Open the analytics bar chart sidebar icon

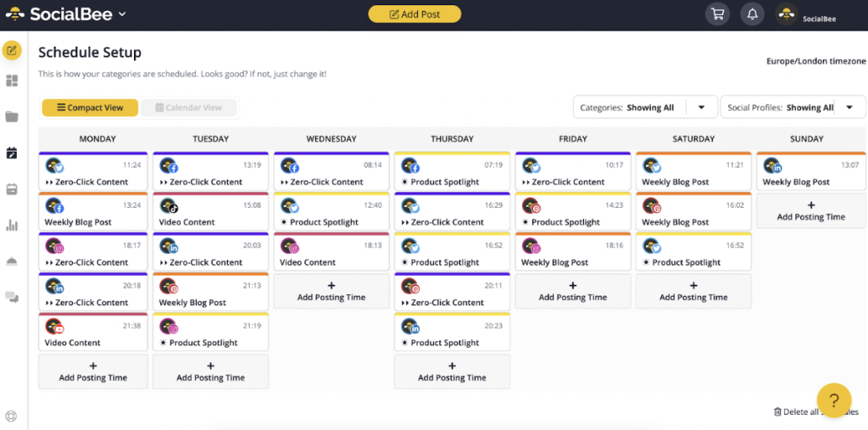[12, 225]
